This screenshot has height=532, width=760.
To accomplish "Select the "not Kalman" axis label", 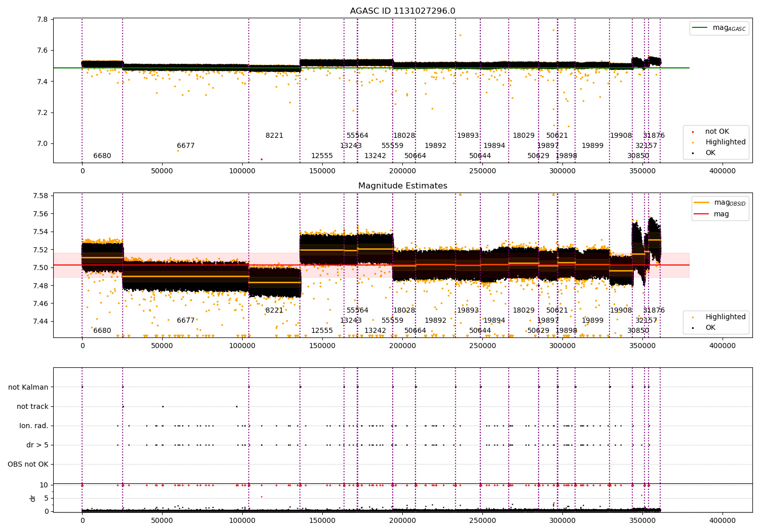I will pyautogui.click(x=28, y=387).
